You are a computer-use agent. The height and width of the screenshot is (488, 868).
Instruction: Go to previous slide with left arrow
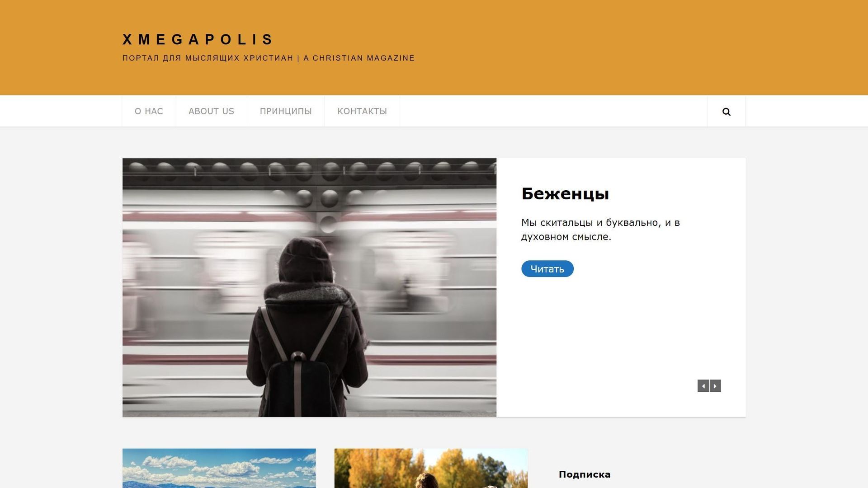coord(703,386)
